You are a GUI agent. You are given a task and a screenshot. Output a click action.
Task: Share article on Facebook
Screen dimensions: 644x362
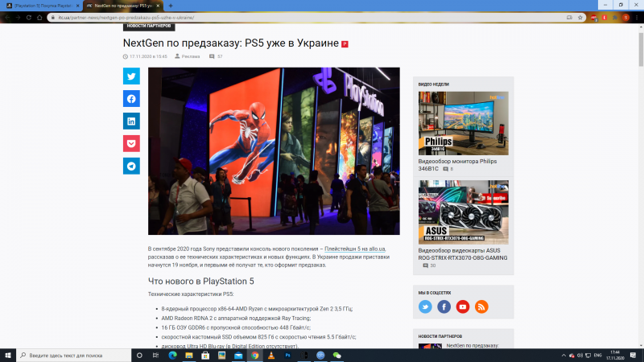point(131,99)
